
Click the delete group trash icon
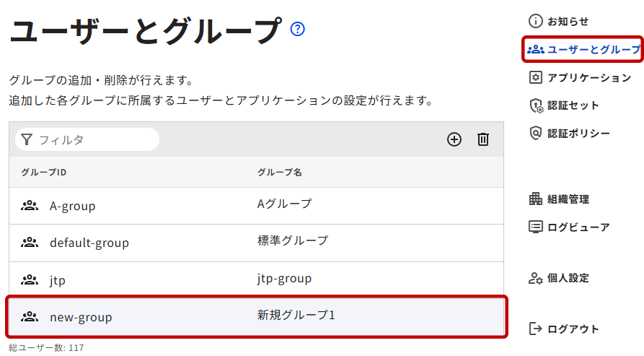click(483, 139)
